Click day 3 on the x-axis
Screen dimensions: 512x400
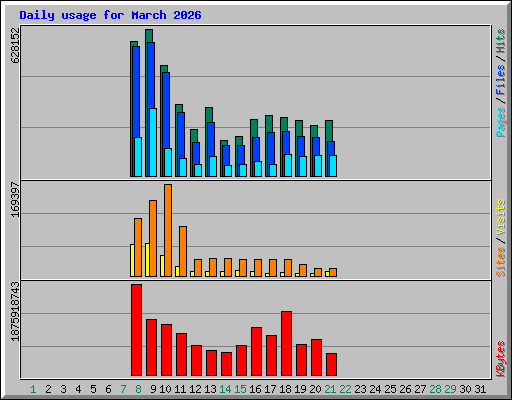tap(63, 389)
